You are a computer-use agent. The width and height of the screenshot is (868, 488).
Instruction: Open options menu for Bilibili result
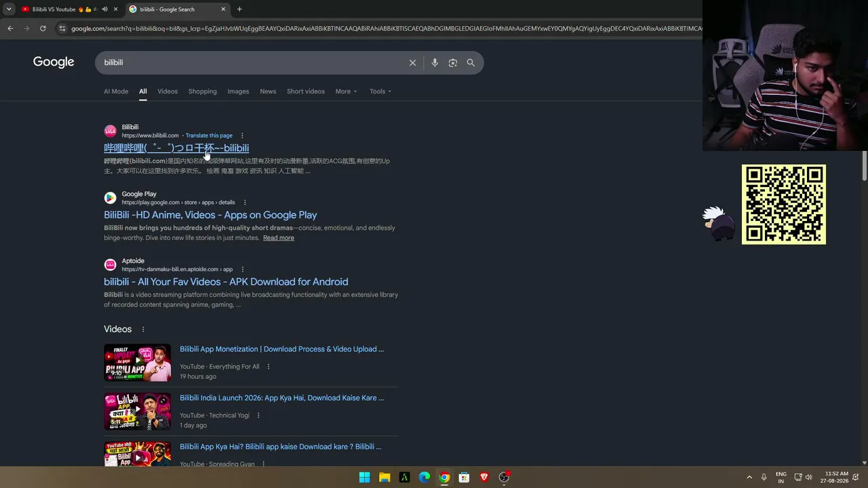point(242,136)
